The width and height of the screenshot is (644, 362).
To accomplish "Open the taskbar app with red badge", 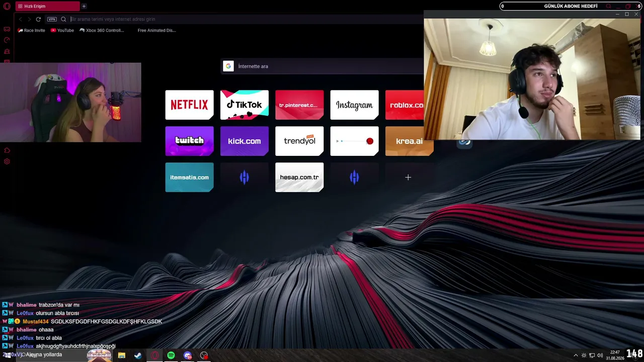I will click(204, 355).
